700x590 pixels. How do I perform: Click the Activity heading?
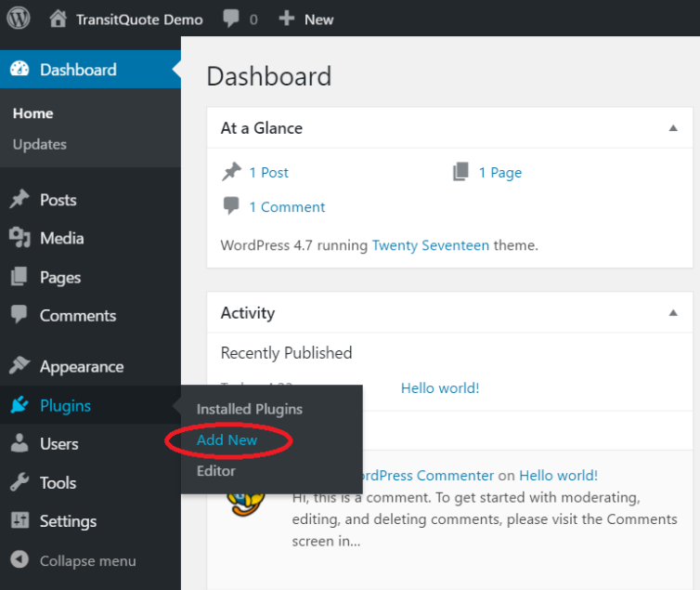click(248, 313)
